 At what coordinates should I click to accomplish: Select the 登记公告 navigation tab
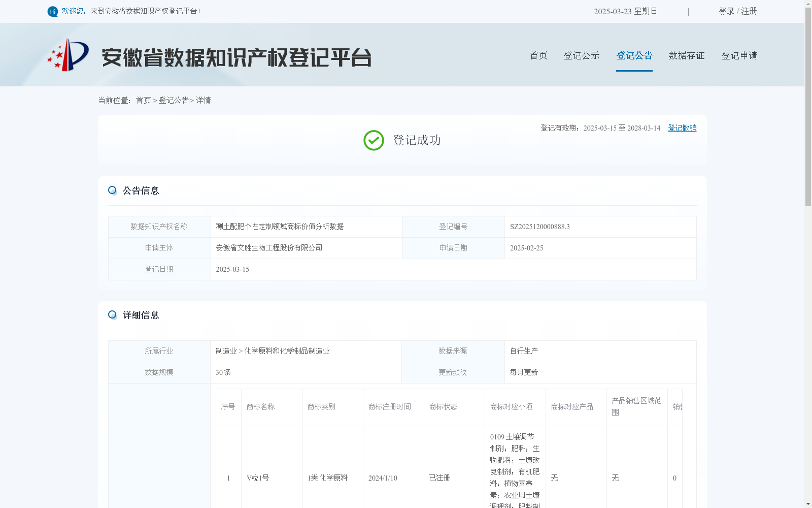click(634, 55)
